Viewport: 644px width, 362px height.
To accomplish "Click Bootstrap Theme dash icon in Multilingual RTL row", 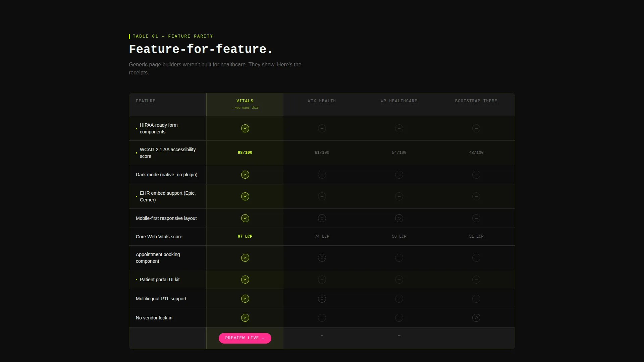I will point(476,299).
